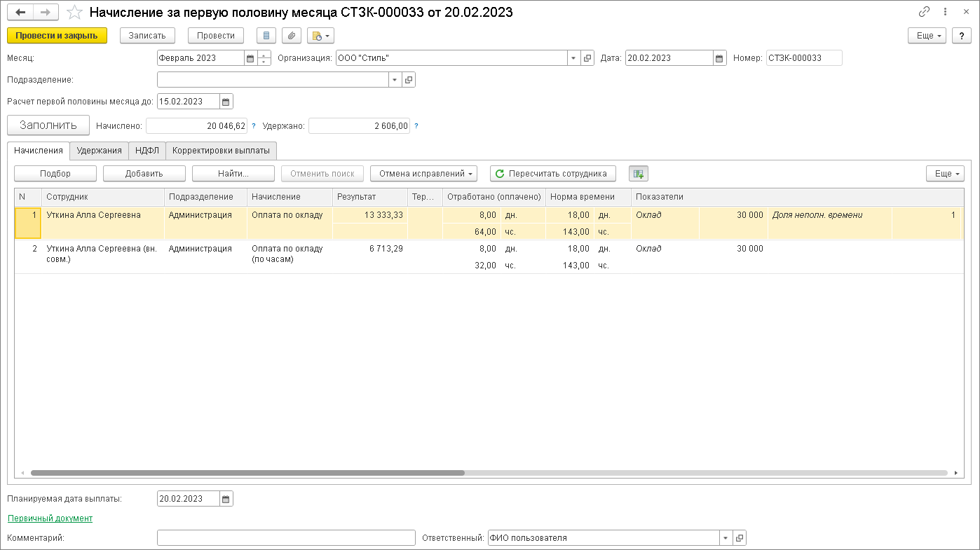This screenshot has height=550, width=980.
Task: Click the Результат column header
Action: point(369,197)
